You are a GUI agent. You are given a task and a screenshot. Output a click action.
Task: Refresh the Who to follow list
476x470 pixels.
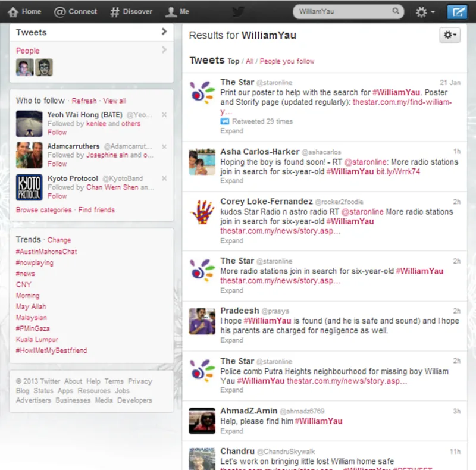(x=84, y=101)
